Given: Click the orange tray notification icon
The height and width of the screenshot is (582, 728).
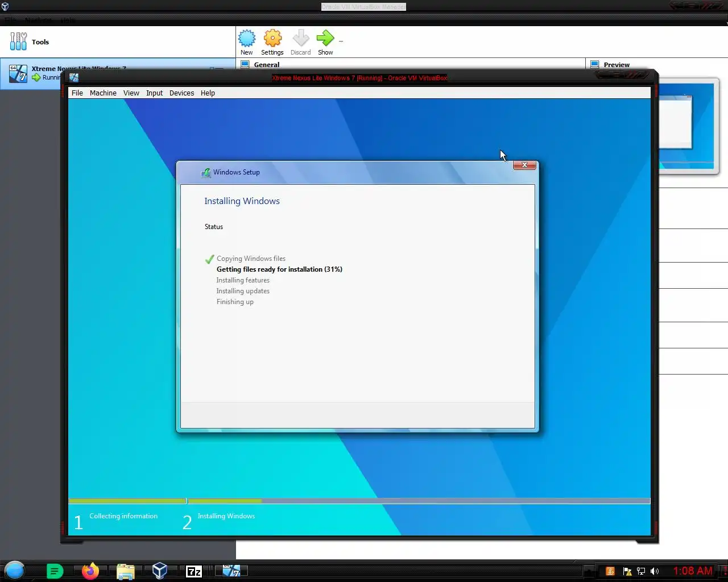Looking at the screenshot, I should [x=610, y=571].
